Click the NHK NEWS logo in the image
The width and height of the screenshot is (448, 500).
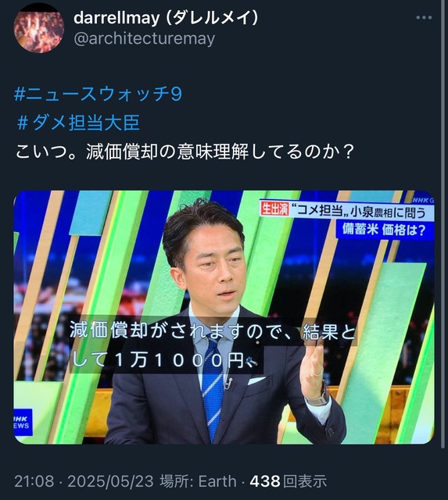[x=23, y=422]
